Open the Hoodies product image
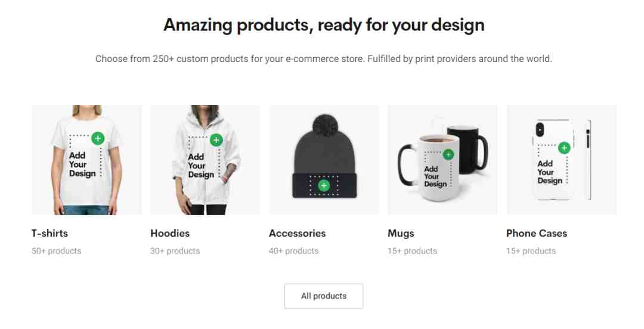 205,160
